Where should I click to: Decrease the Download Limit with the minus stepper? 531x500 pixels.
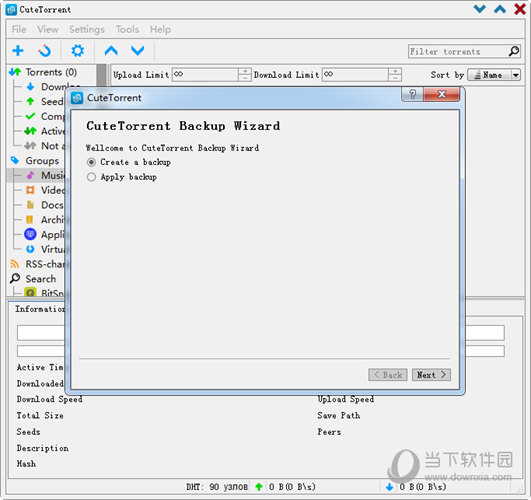395,78
